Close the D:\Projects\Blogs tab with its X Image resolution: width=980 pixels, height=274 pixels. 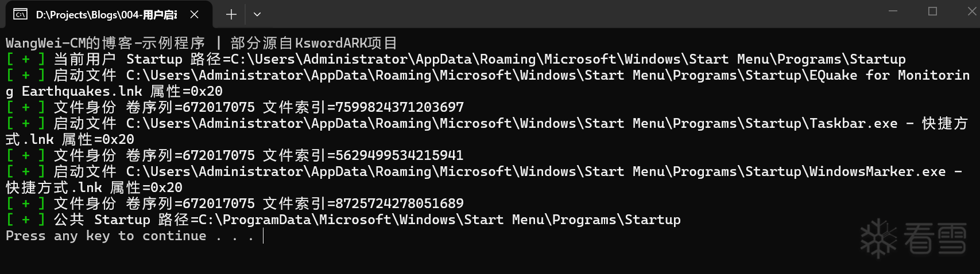click(195, 14)
